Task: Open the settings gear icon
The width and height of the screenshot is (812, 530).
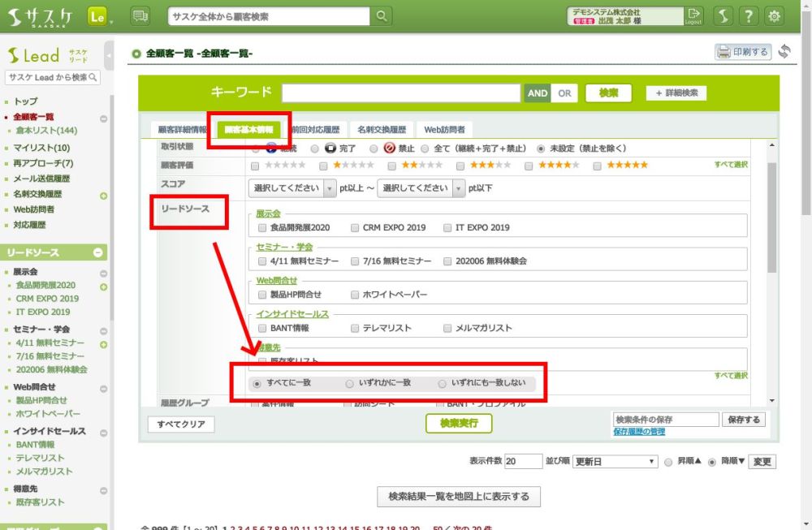Action: [775, 16]
